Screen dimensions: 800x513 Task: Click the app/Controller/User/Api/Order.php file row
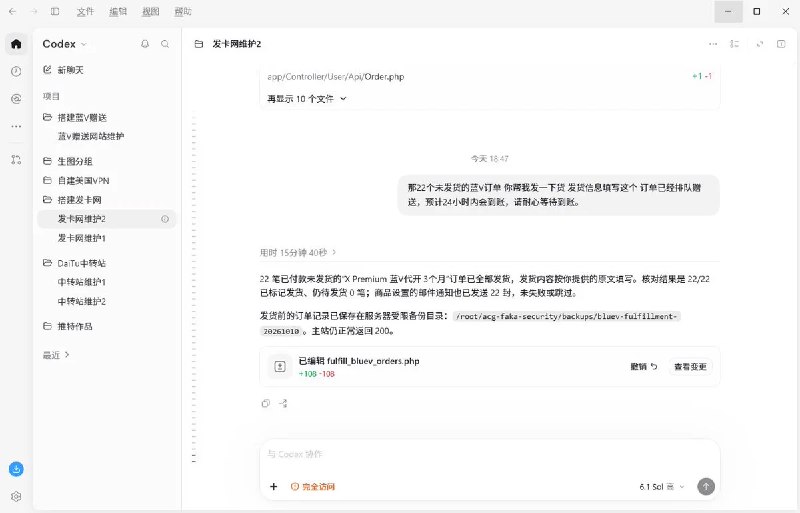(x=490, y=77)
